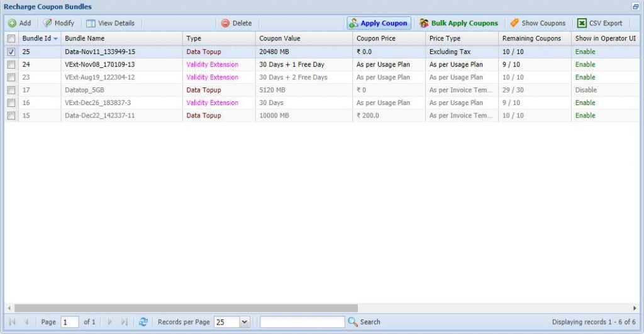Open View Details for the selected bundle
Screen dimensions: 644x334
click(110, 23)
